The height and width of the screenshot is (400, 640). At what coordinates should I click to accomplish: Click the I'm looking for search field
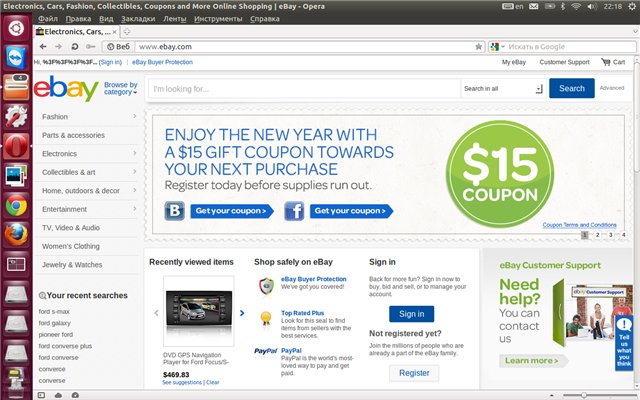click(304, 89)
